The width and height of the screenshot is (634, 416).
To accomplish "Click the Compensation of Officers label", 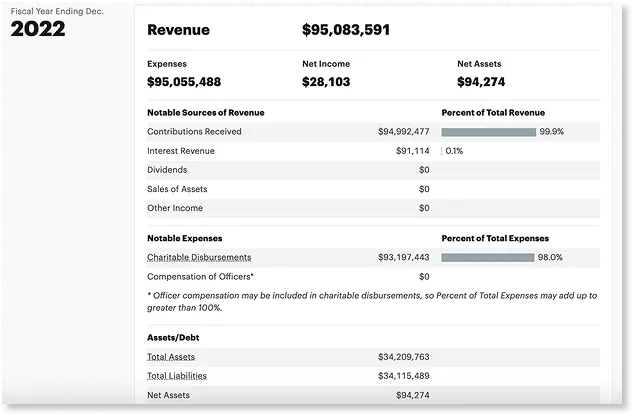I will click(x=200, y=277).
